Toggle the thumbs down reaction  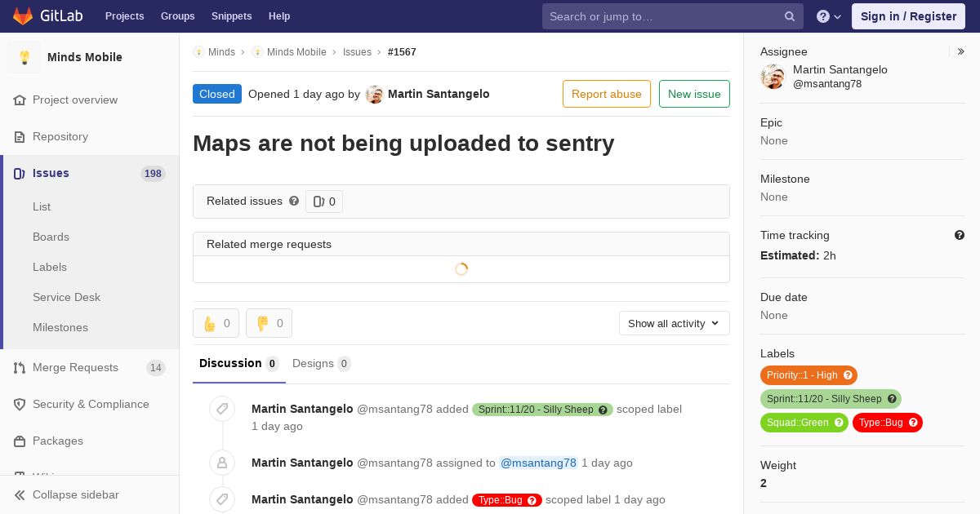[x=269, y=323]
